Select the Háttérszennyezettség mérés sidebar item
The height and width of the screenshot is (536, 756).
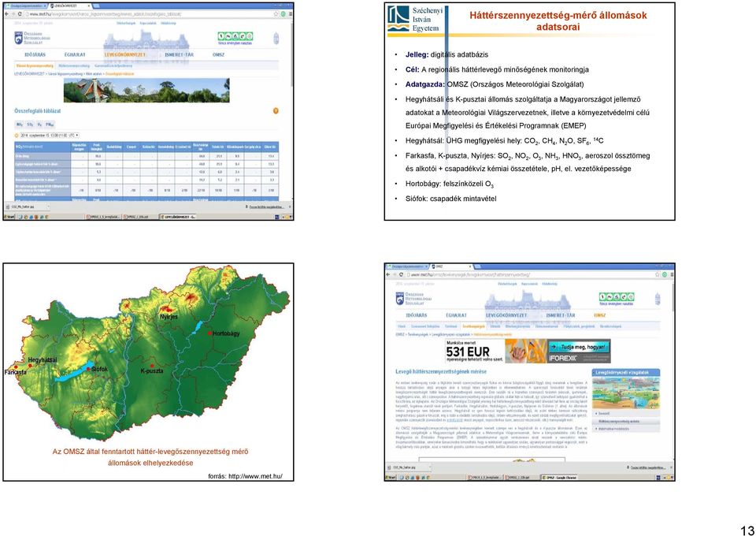pyautogui.click(x=626, y=422)
